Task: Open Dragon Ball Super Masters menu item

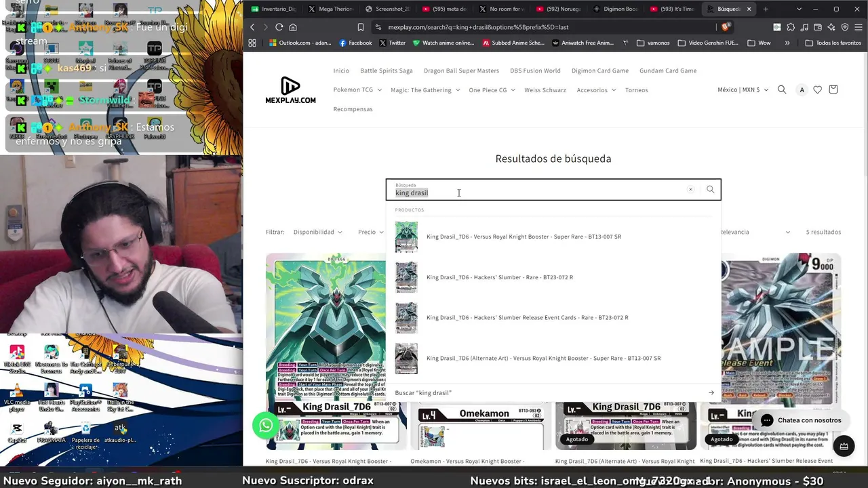Action: pyautogui.click(x=461, y=70)
